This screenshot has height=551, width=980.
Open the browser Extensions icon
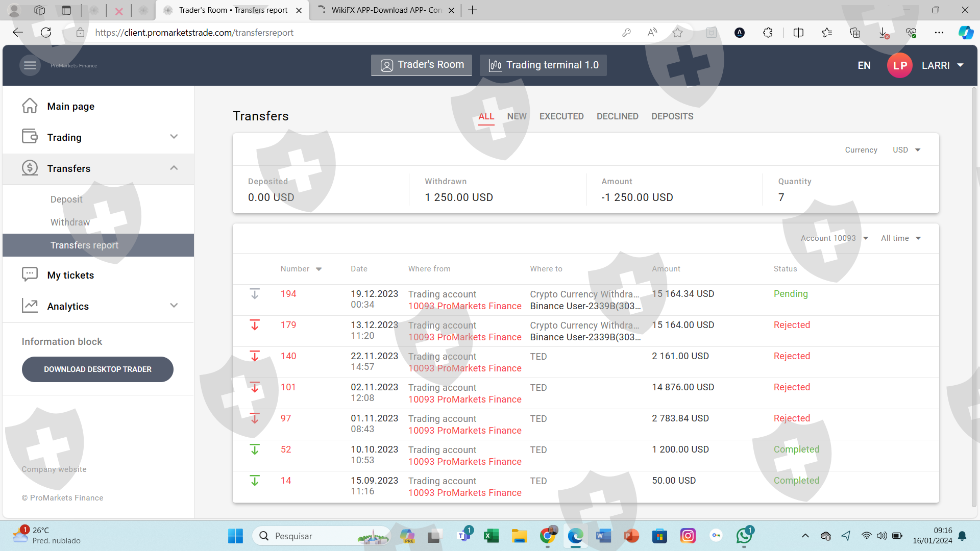(768, 33)
